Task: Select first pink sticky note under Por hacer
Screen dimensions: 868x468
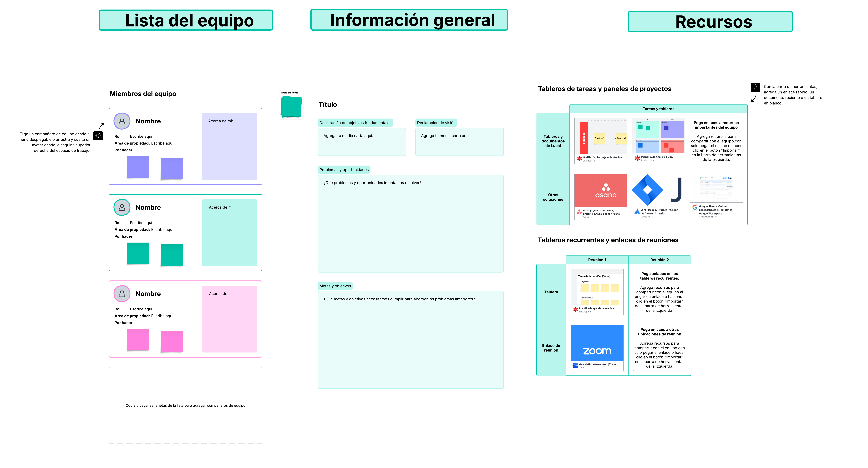Action: 138,340
